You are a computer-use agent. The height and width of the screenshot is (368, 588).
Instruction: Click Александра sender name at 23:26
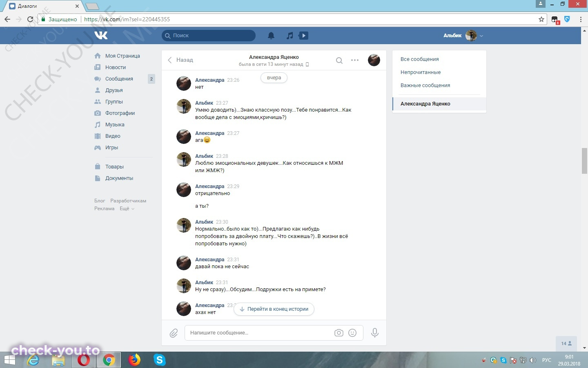click(209, 80)
